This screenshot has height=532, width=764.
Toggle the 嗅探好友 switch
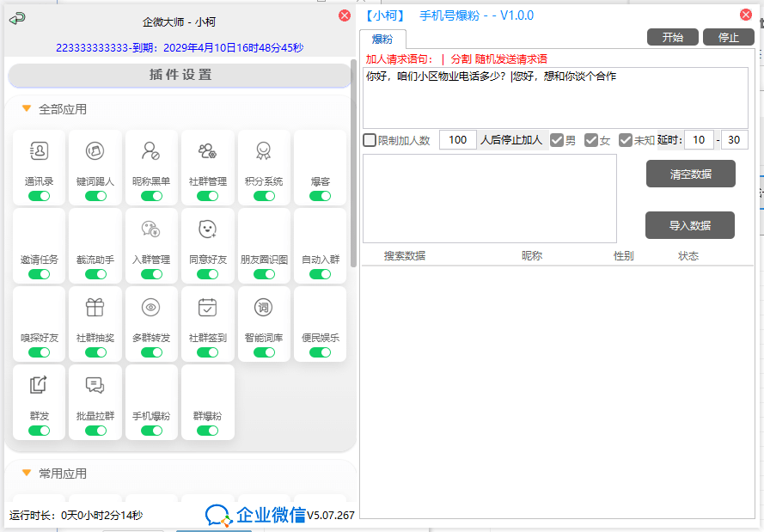39,352
